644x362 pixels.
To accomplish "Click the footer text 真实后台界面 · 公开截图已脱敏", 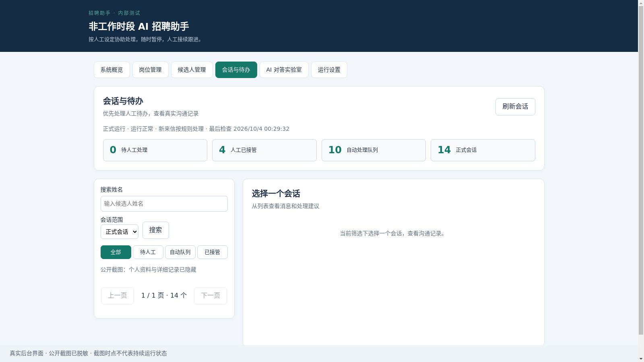I will (49, 353).
